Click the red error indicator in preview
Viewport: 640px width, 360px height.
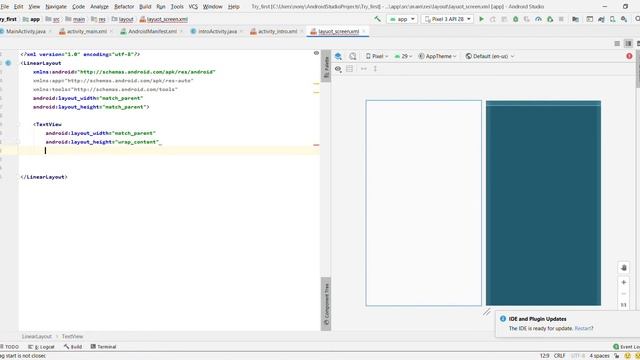tap(629, 56)
